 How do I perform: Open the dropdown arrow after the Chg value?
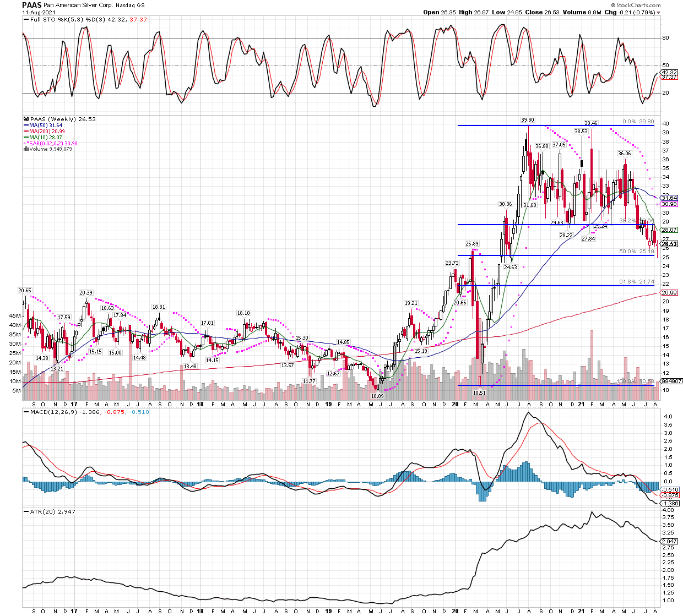[659, 13]
